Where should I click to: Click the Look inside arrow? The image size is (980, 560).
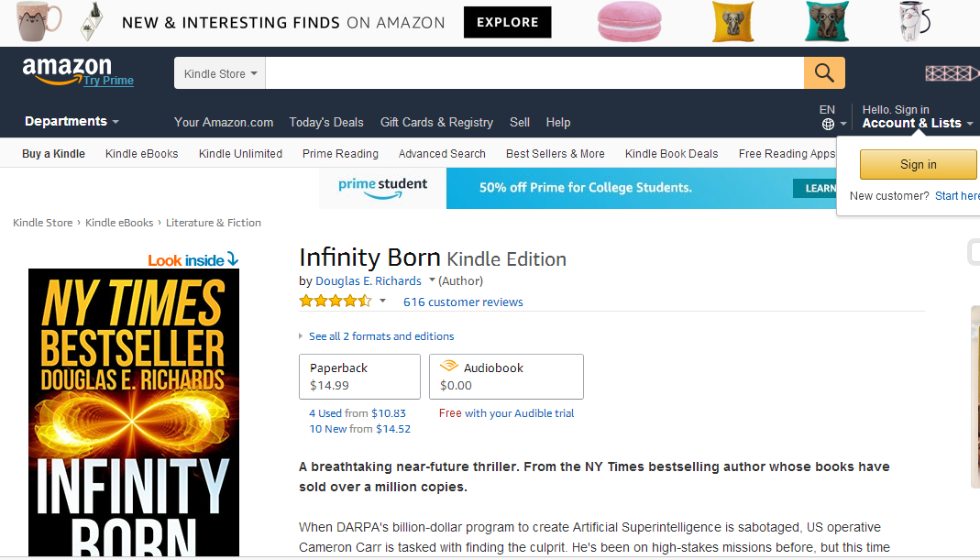[x=233, y=258]
